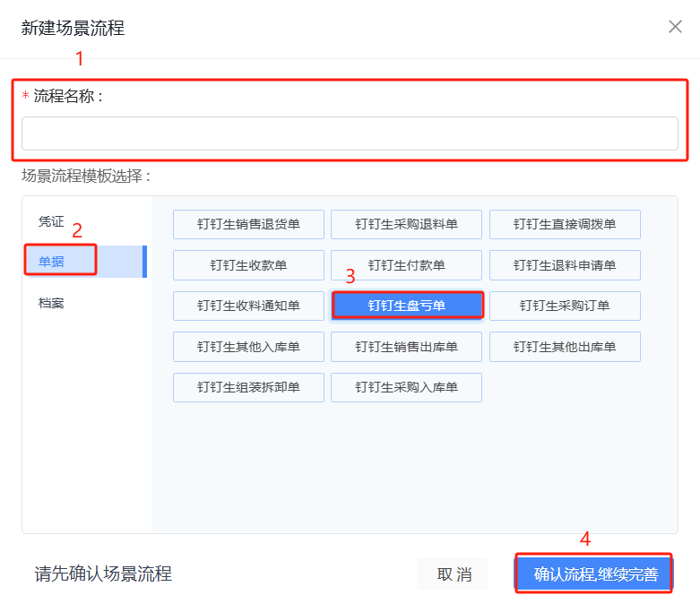Choose template 钉钉生采购退料单
The image size is (700, 595).
[406, 224]
